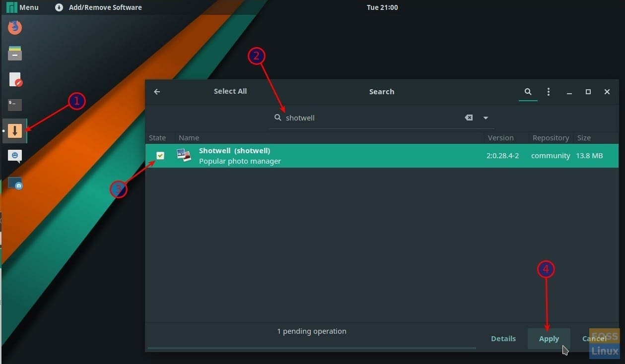The image size is (625, 364).
Task: Sort by the Size column header
Action: 583,138
